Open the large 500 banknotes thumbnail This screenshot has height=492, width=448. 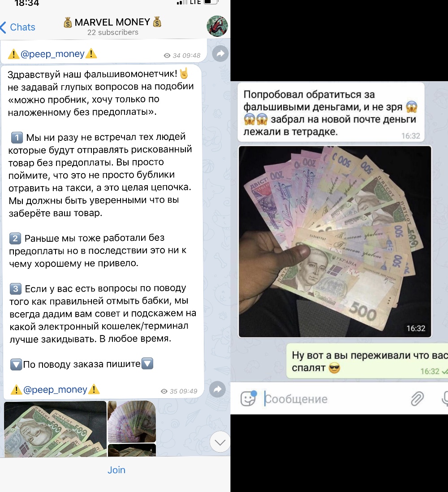(x=55, y=429)
